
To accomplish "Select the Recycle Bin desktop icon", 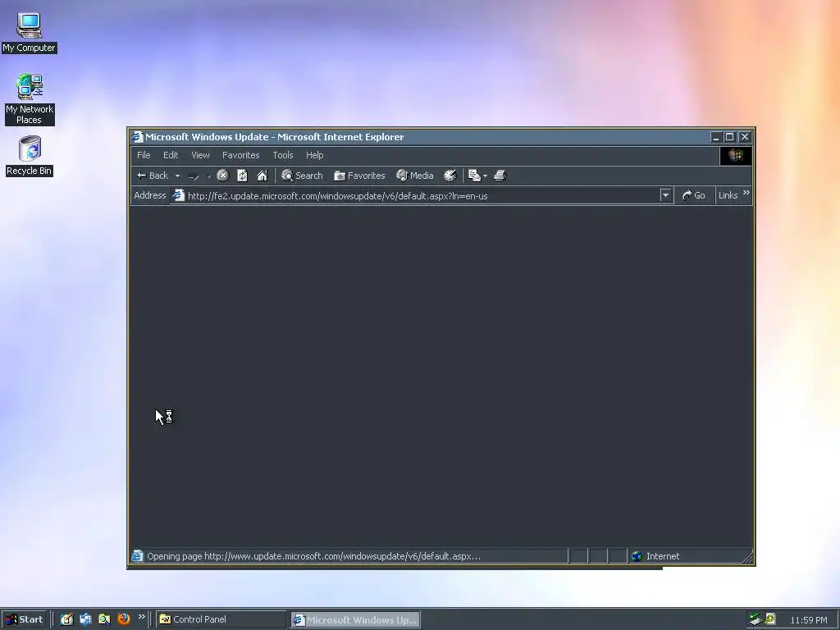I will (x=30, y=156).
